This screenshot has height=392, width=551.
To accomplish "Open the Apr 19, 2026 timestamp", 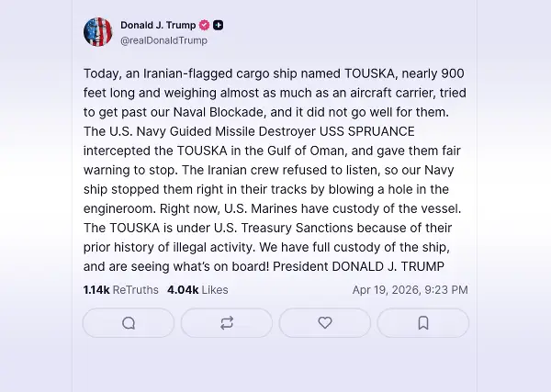I will pos(410,290).
